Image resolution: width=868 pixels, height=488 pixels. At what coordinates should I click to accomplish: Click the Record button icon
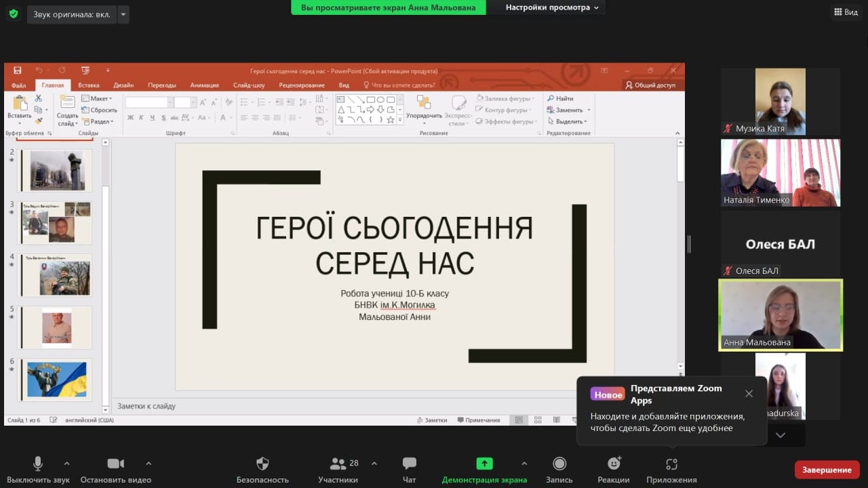click(x=559, y=464)
